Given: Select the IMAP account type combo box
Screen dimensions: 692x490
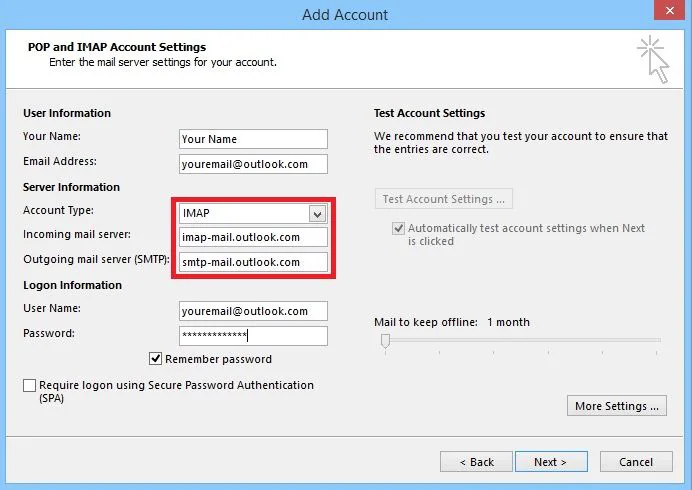Looking at the screenshot, I should tap(245, 214).
